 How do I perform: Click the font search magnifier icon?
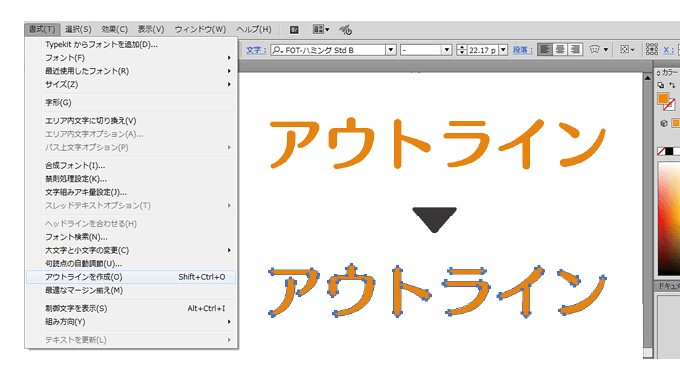pyautogui.click(x=277, y=50)
